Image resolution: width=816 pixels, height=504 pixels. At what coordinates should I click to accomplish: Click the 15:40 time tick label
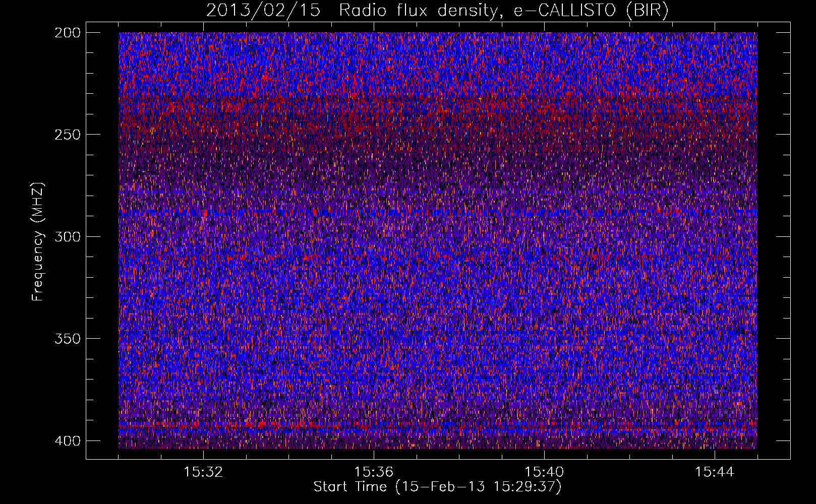(x=544, y=472)
